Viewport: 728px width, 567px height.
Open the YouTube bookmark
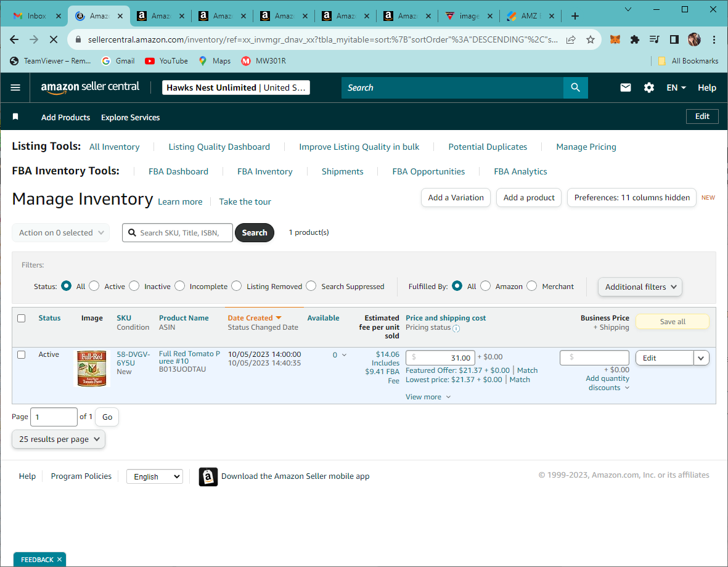coord(166,61)
